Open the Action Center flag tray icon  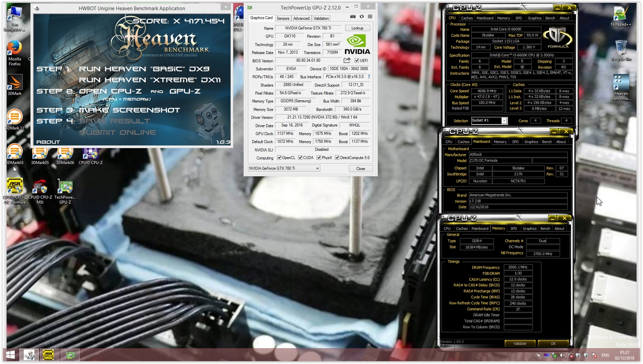tap(594, 355)
